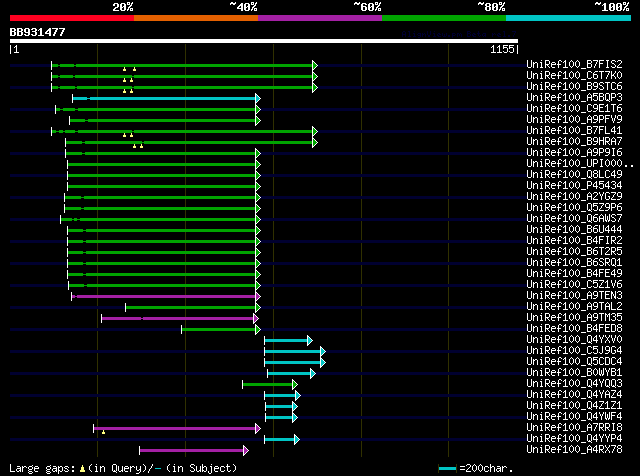Select the UniRef100_Q4Z1Z1 label

[574, 406]
